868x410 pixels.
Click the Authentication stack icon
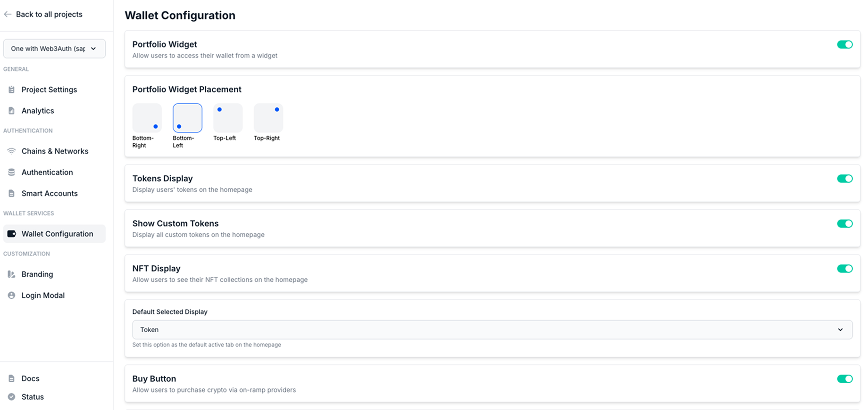click(12, 172)
